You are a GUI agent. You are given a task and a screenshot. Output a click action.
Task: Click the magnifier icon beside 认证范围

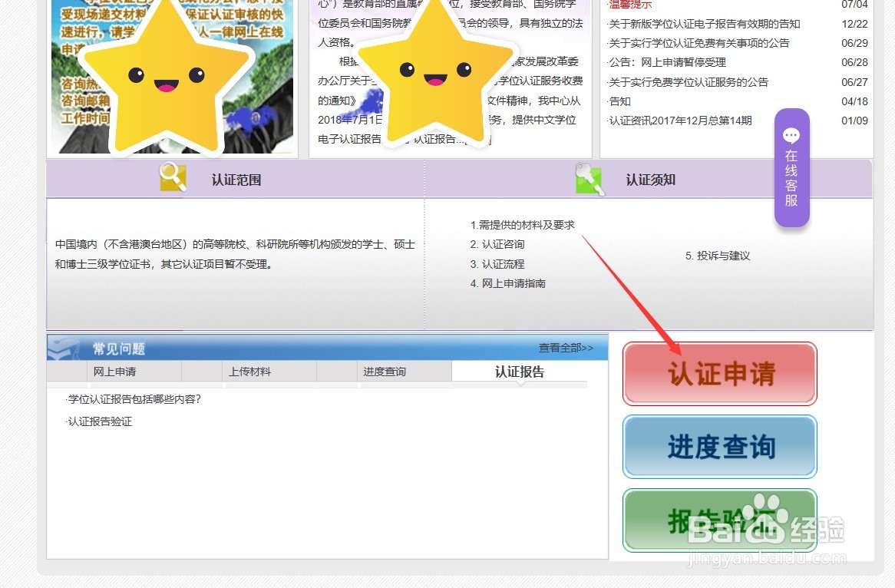tap(173, 177)
